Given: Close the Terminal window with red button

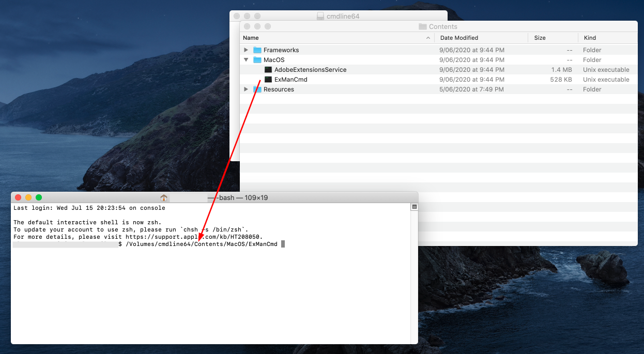Looking at the screenshot, I should [18, 197].
